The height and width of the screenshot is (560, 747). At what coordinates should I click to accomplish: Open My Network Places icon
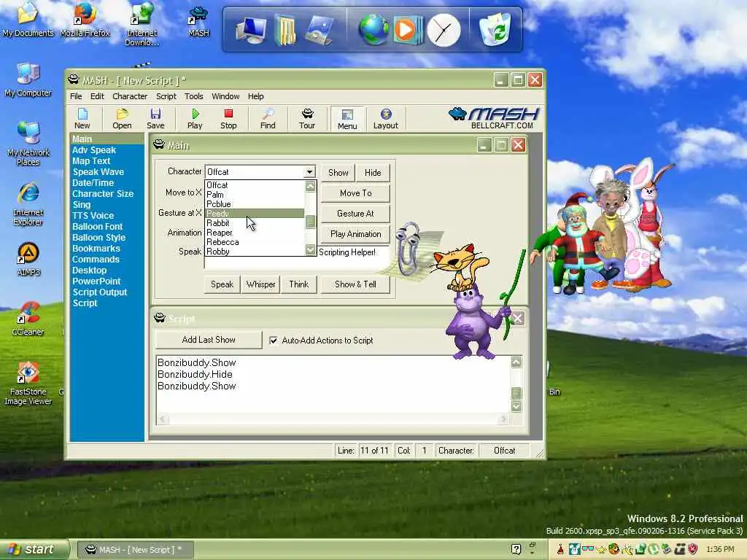coord(28,144)
